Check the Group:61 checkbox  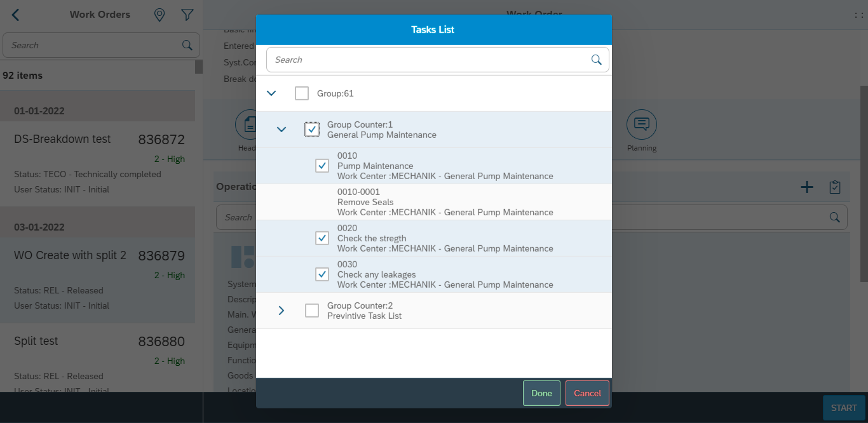[x=301, y=93]
